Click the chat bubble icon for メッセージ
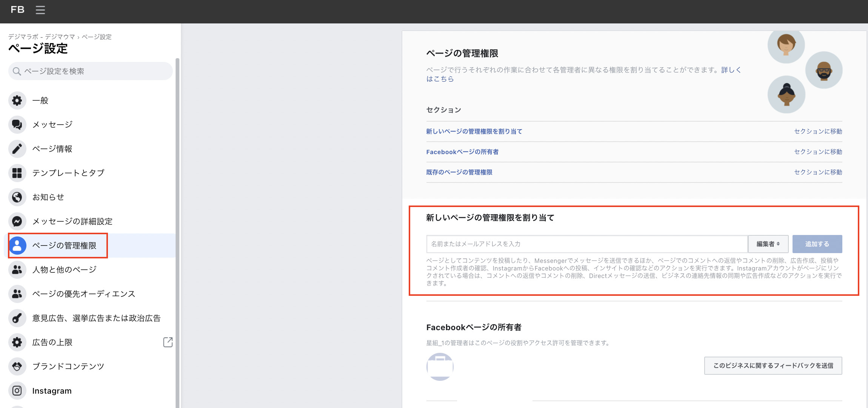The image size is (868, 408). [17, 125]
